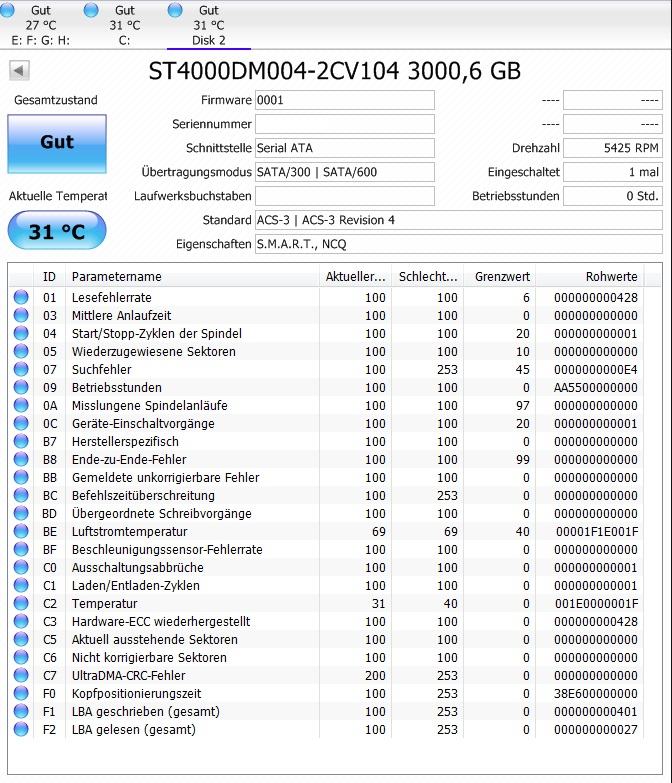This screenshot has height=783, width=672.
Task: Click status icon of Ende-zu-Ende-Fehler row
Action: click(21, 459)
